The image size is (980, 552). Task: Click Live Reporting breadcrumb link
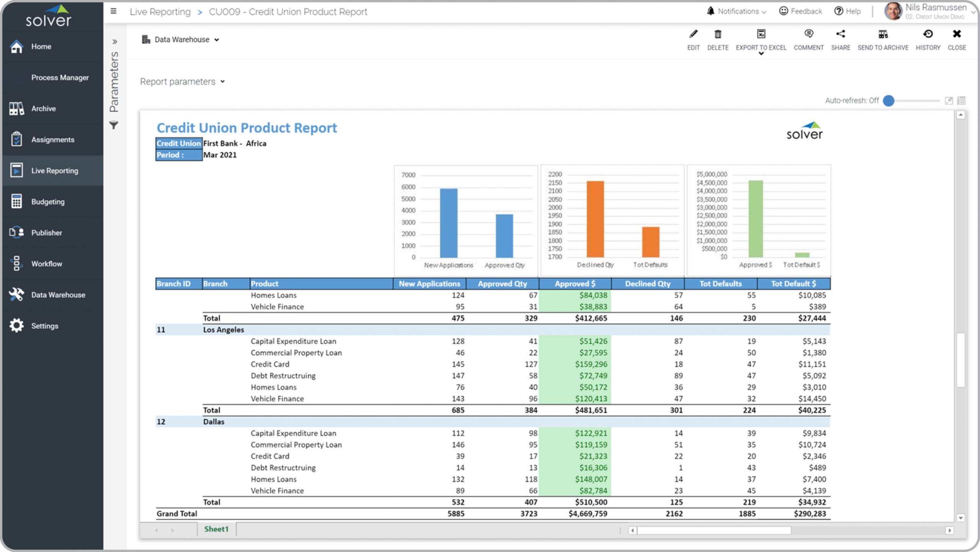[160, 12]
